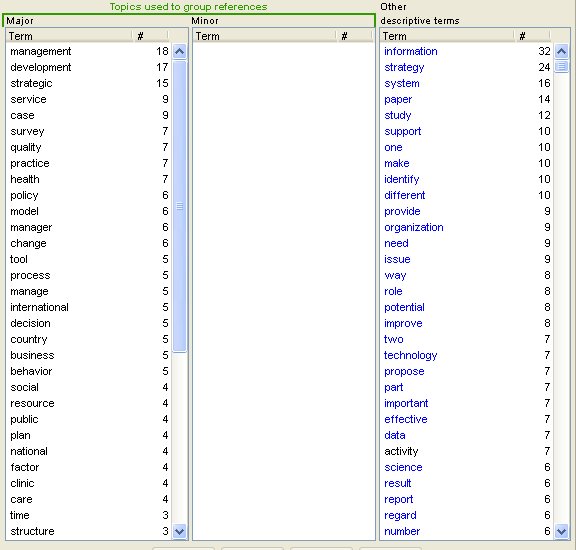The width and height of the screenshot is (576, 550).
Task: Sort Major list by Term column header
Action: pyautogui.click(x=69, y=36)
